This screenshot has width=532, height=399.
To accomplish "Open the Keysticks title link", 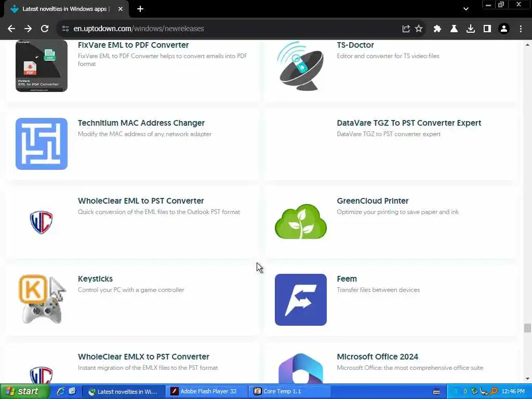I will tap(95, 279).
